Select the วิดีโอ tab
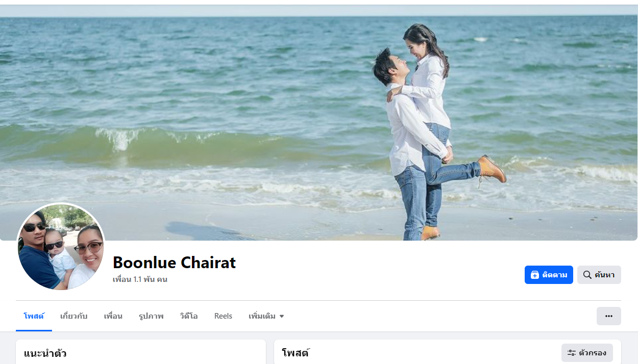Screen dimensions: 638x364 (189, 316)
